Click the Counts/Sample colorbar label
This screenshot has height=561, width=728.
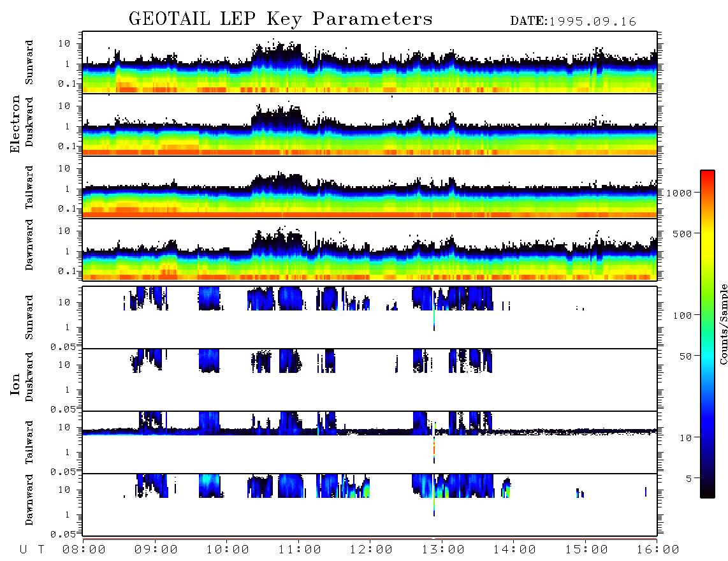click(724, 324)
